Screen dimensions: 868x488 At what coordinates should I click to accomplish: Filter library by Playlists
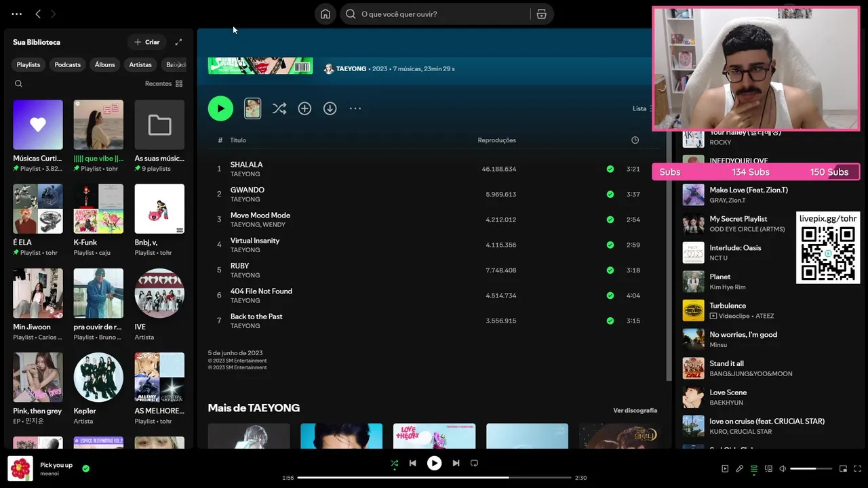pos(28,64)
